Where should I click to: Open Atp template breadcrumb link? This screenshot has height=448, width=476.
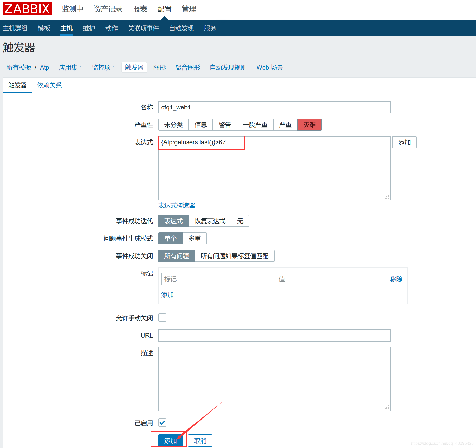tap(44, 68)
